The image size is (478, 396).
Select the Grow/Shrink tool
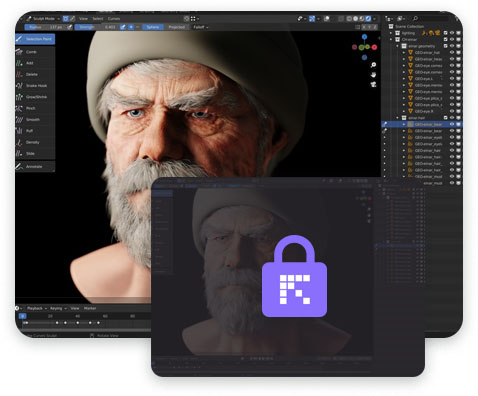(35, 97)
